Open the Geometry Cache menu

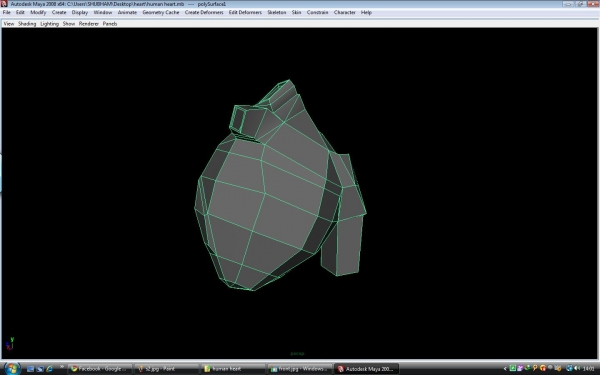tap(161, 12)
